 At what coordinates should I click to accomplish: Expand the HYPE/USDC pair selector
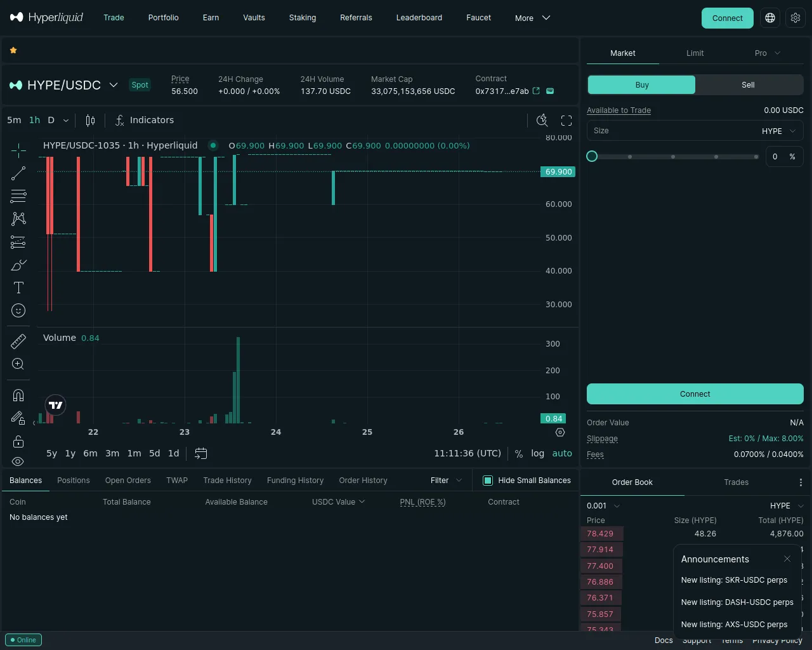(114, 85)
